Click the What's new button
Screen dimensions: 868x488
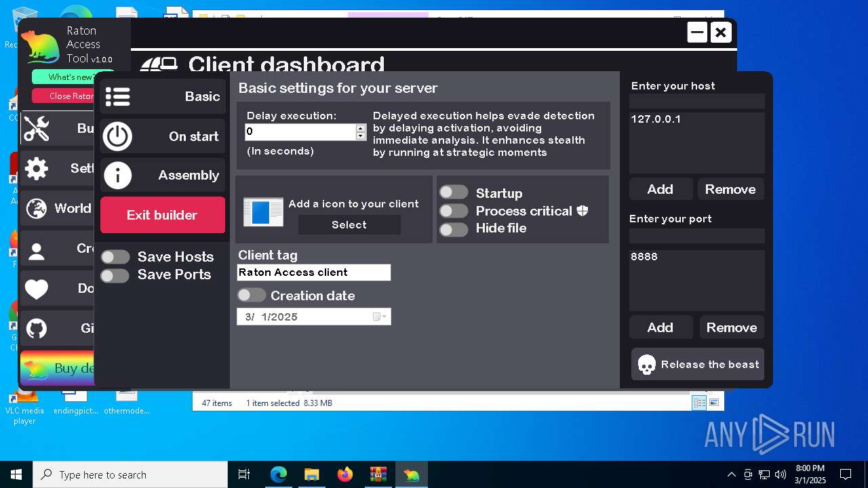[71, 77]
